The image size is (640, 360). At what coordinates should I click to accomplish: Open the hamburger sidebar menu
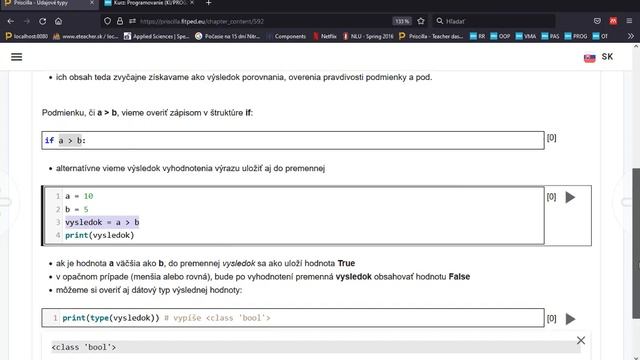click(16, 57)
